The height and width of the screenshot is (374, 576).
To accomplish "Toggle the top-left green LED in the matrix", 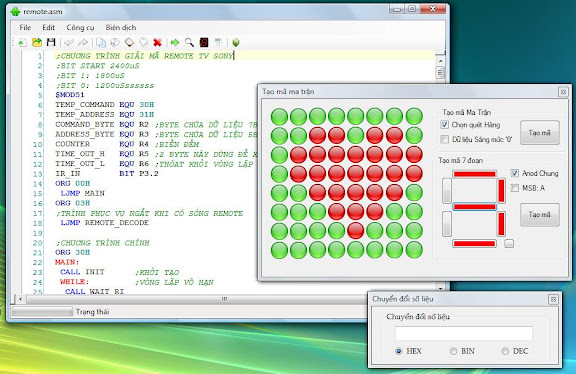I will (279, 116).
